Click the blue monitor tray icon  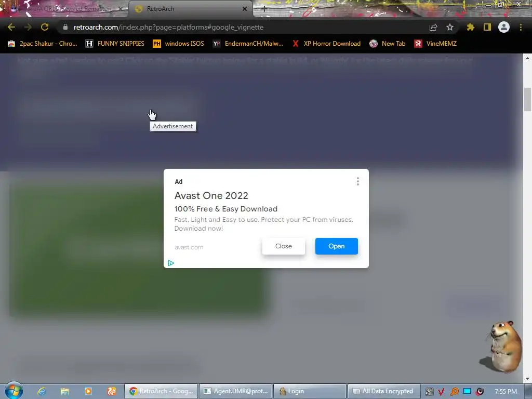[467, 392]
